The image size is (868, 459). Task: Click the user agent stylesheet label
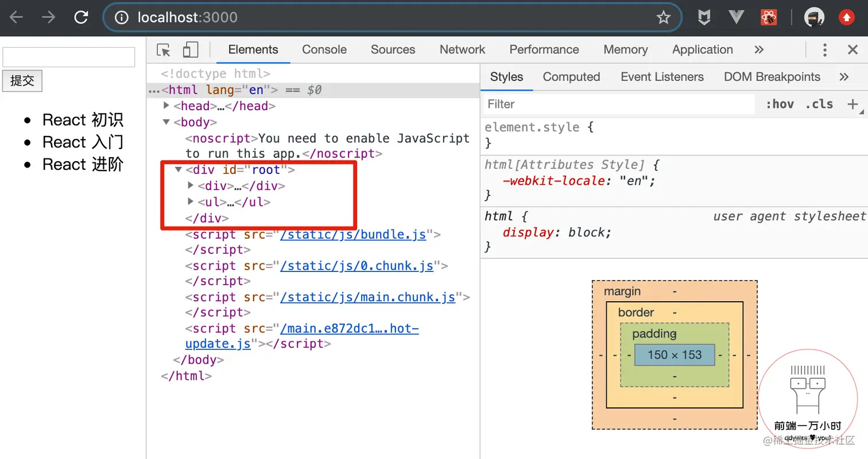pyautogui.click(x=789, y=216)
